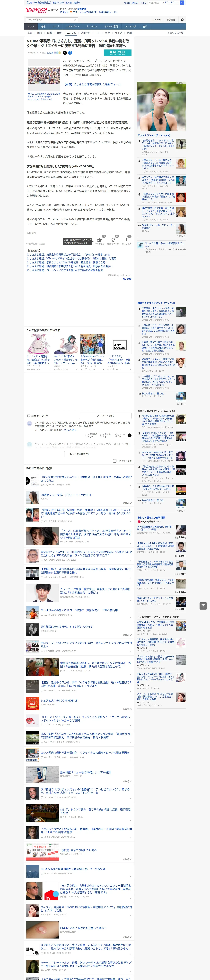Open グレタさんらの船団にドローン攻撃 article
The height and width of the screenshot is (980, 210).
coord(79,610)
